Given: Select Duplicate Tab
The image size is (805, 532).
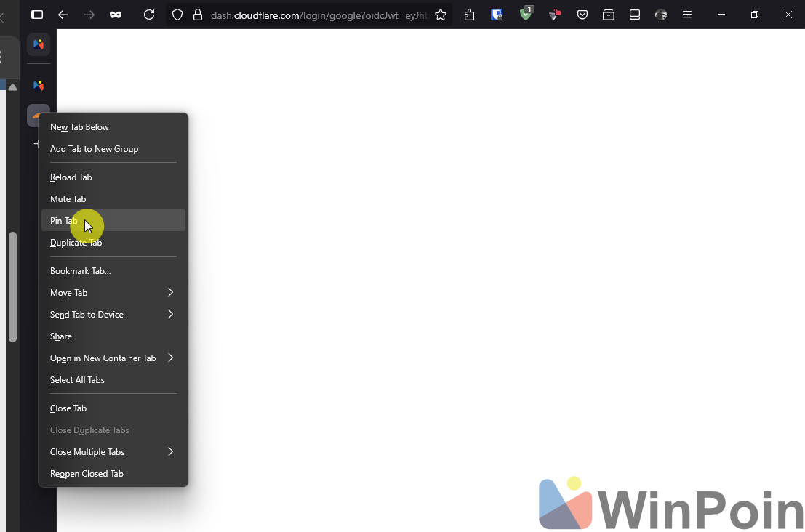Looking at the screenshot, I should click(113, 243).
